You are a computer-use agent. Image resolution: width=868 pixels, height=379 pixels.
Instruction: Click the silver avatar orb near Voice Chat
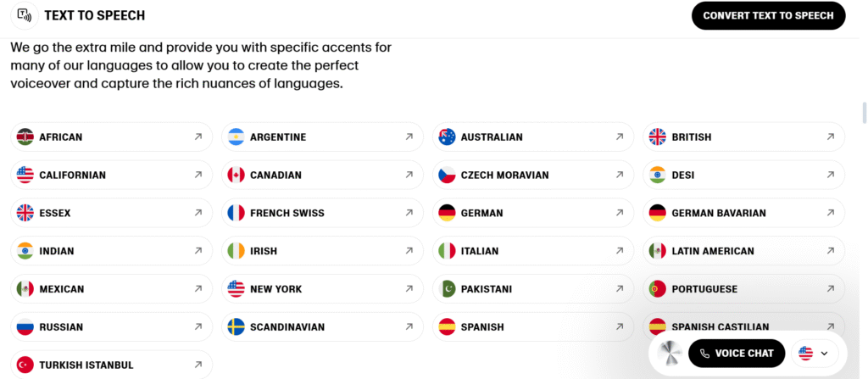pyautogui.click(x=670, y=354)
